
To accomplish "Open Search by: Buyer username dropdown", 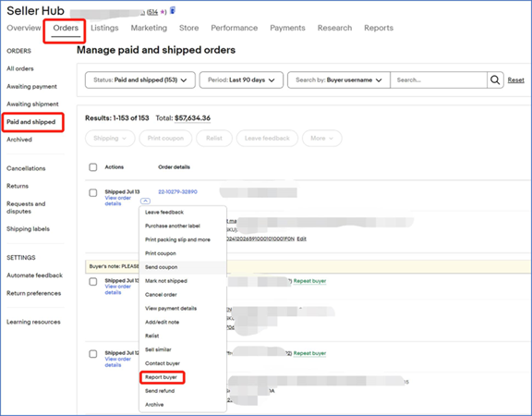I will [339, 80].
